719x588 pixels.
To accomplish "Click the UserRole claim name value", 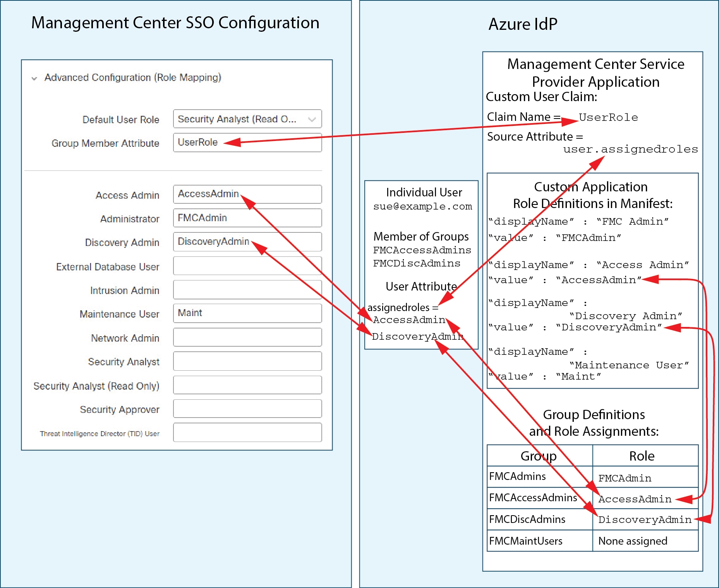I will tap(608, 117).
